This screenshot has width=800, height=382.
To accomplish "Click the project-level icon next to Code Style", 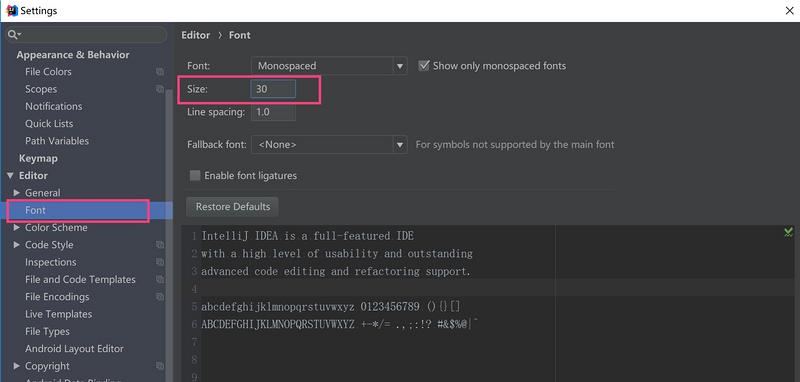I will (x=160, y=245).
